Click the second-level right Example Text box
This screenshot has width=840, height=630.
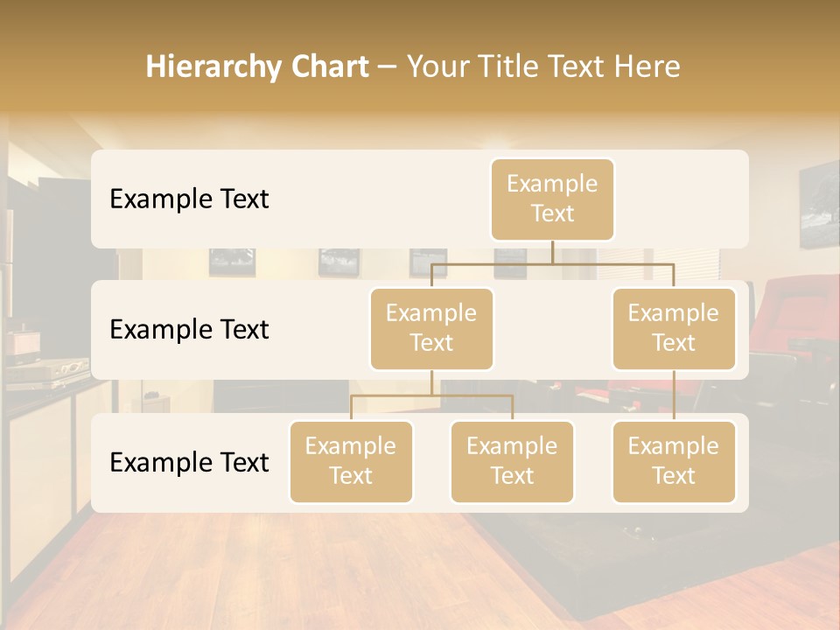[x=674, y=329]
